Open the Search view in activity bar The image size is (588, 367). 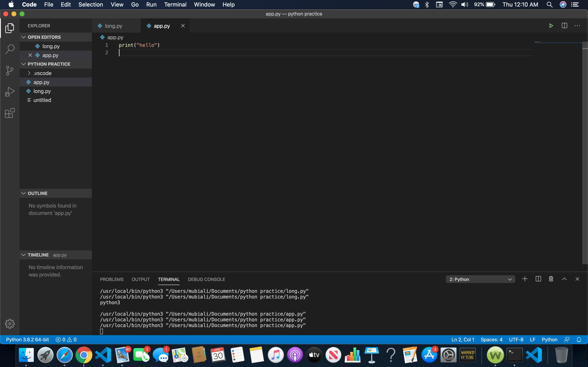pos(10,49)
